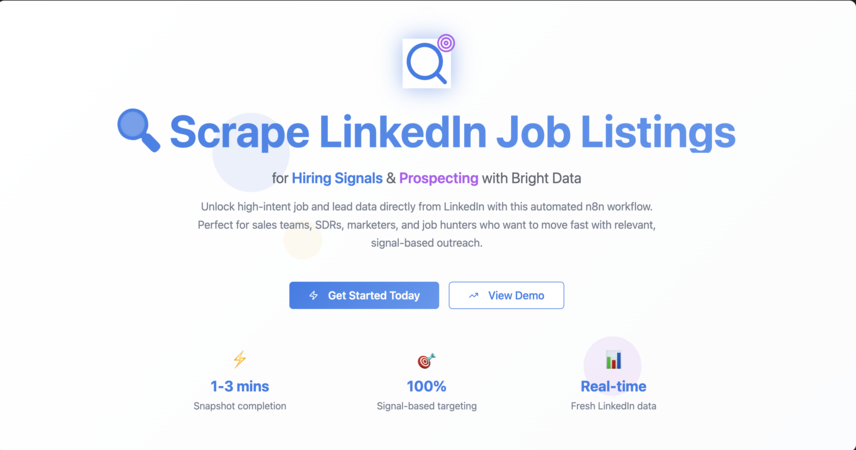Viewport: 856px width, 450px height.
Task: Click the bar chart icon above Real-time
Action: [x=613, y=360]
